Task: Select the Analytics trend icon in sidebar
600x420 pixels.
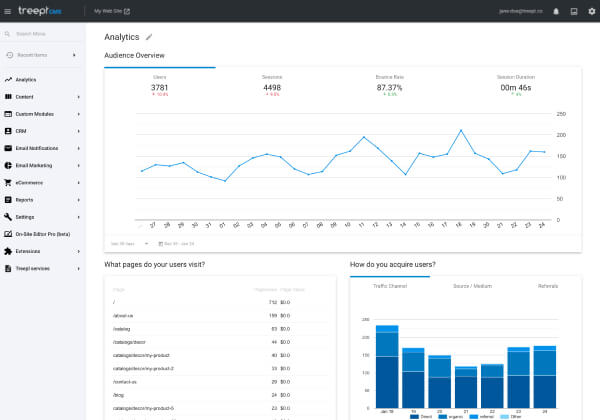Action: pyautogui.click(x=8, y=80)
